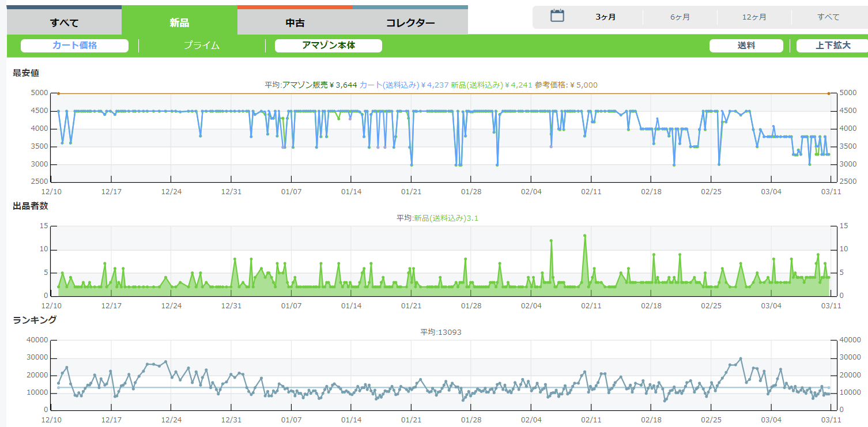Toggle the カート価格 filter
This screenshot has width=868, height=427.
[x=74, y=46]
